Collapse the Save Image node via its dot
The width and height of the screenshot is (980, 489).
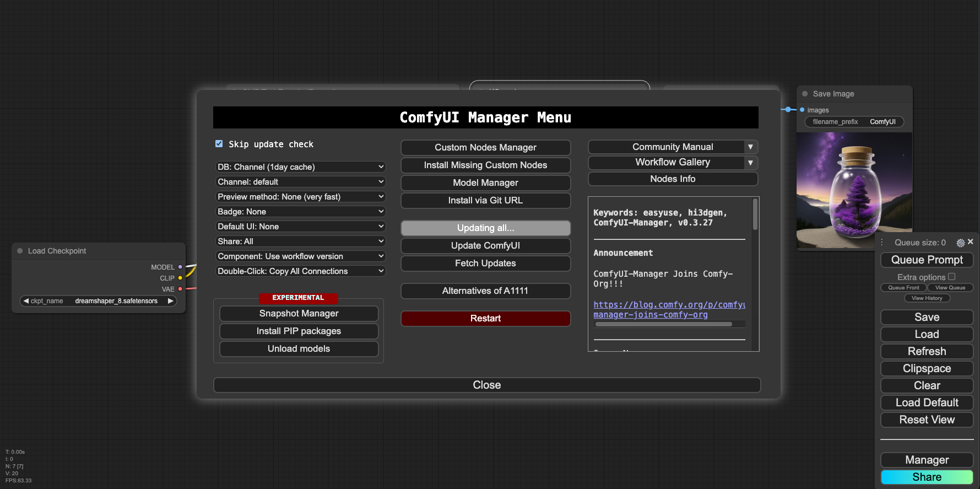[805, 94]
